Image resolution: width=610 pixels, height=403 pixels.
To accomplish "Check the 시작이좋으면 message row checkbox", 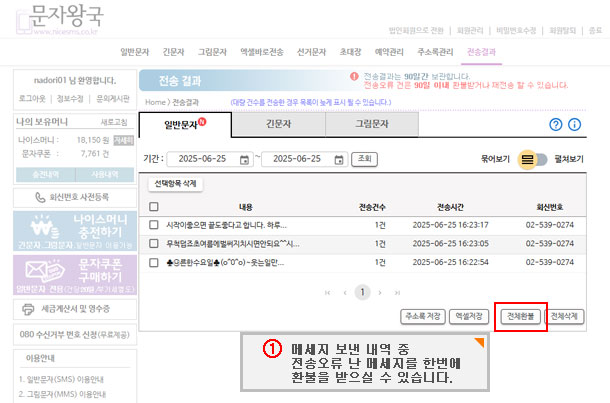I will click(x=153, y=225).
